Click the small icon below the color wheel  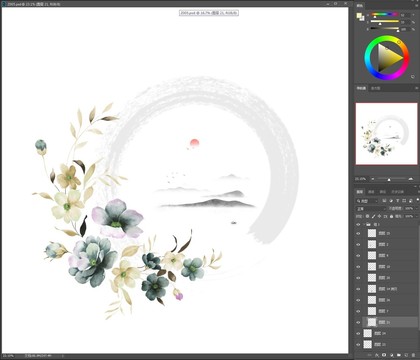(413, 76)
